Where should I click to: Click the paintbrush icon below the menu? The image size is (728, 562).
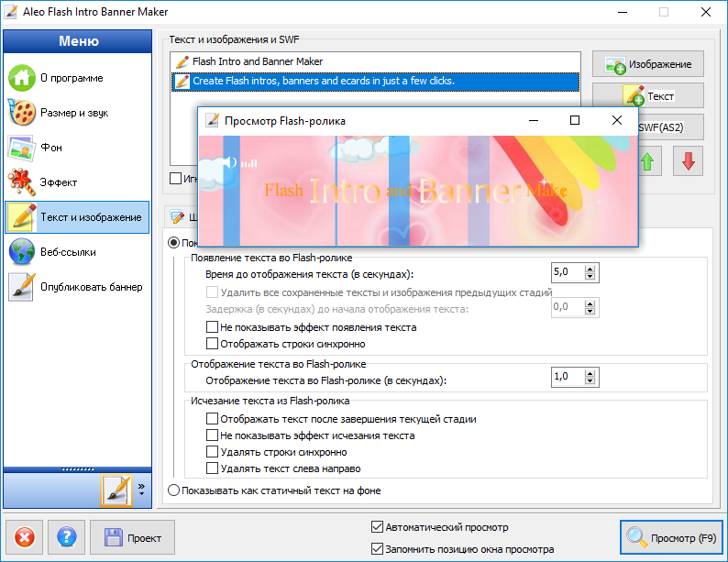[x=116, y=490]
